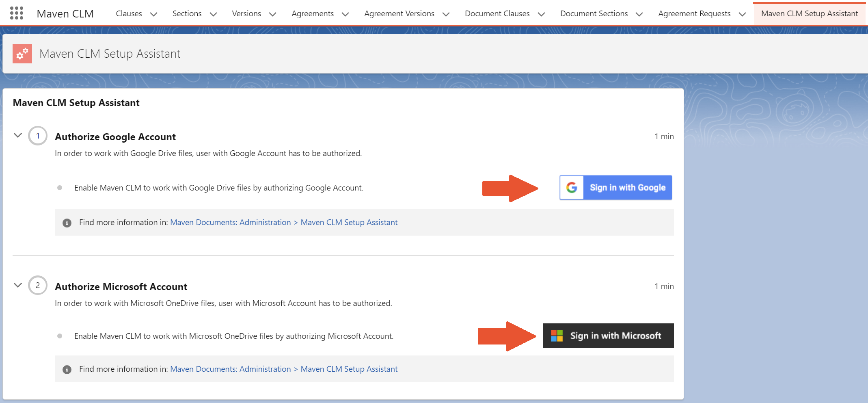Viewport: 868px width, 403px height.
Task: Open Maven CLM Setup Assistant link under Google step
Action: pos(349,222)
